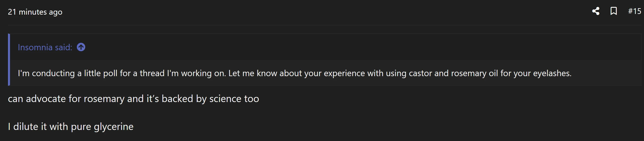Viewport: 644px width, 141px height.
Task: Click the word "eyelashes" in the quote
Action: pos(551,73)
